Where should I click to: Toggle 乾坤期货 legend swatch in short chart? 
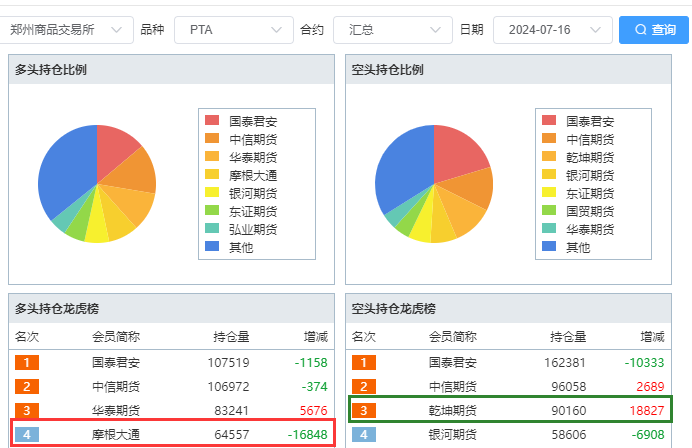[x=549, y=157]
